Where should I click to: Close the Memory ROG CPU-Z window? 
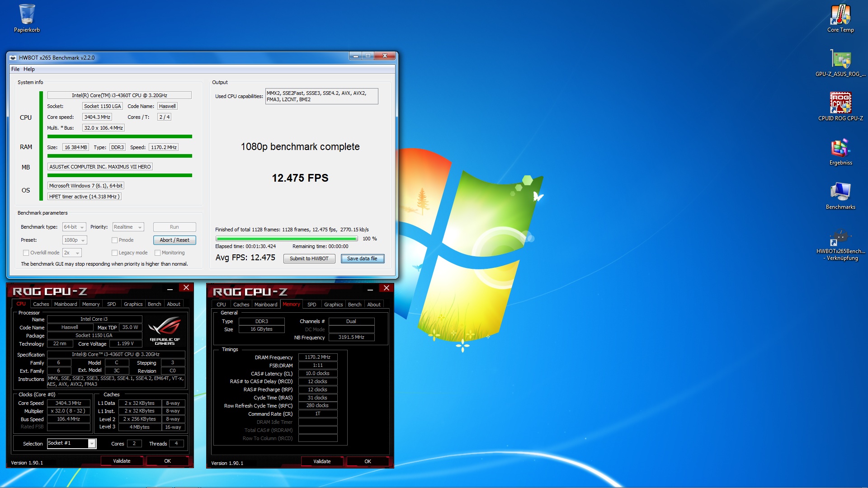(x=387, y=288)
